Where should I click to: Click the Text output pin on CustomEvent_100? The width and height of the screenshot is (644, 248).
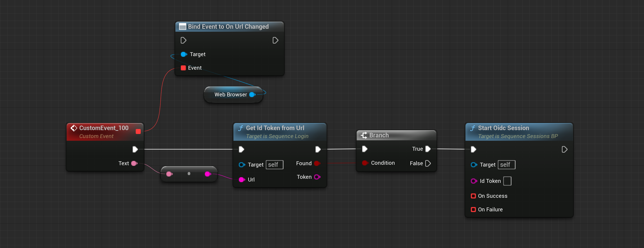click(134, 163)
